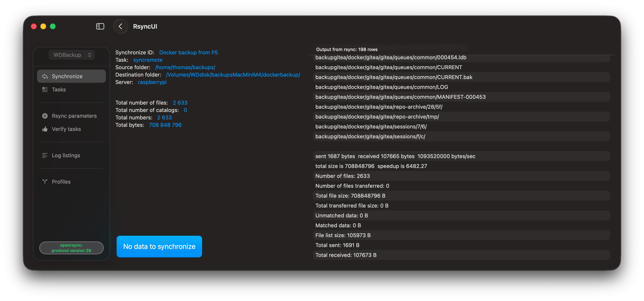Viewport: 644px width, 301px height.
Task: Click the Verify tasks thumbs-up icon
Action: [45, 129]
